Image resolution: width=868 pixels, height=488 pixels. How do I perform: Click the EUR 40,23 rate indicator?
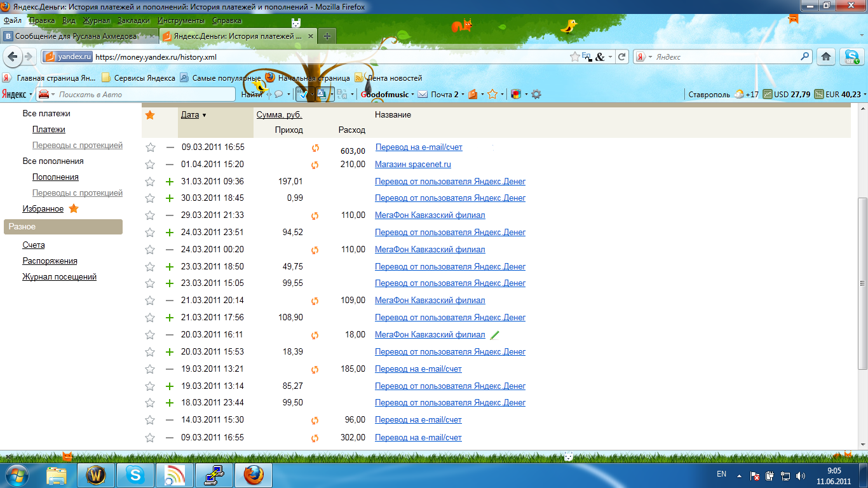(837, 94)
